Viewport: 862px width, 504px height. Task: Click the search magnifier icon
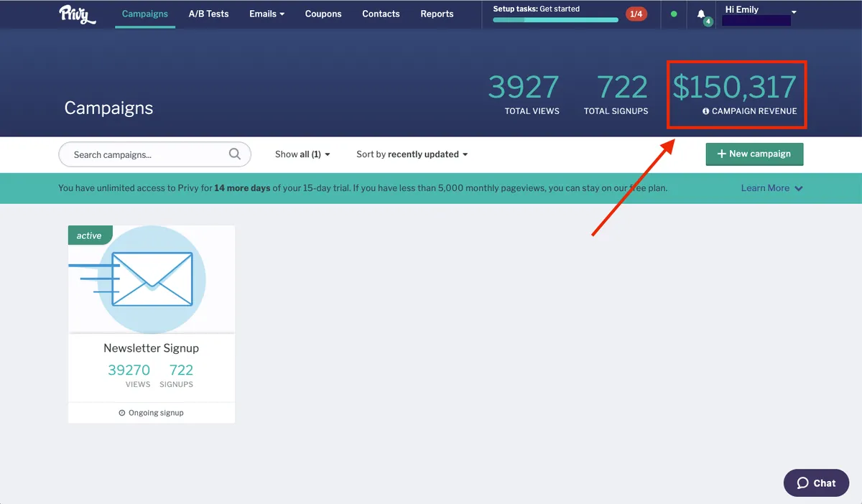pos(234,154)
